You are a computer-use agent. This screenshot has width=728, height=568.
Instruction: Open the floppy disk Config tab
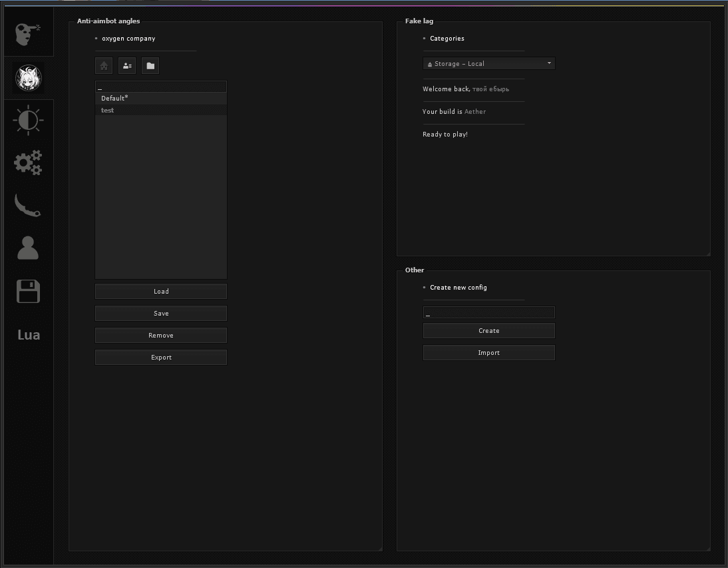29,291
